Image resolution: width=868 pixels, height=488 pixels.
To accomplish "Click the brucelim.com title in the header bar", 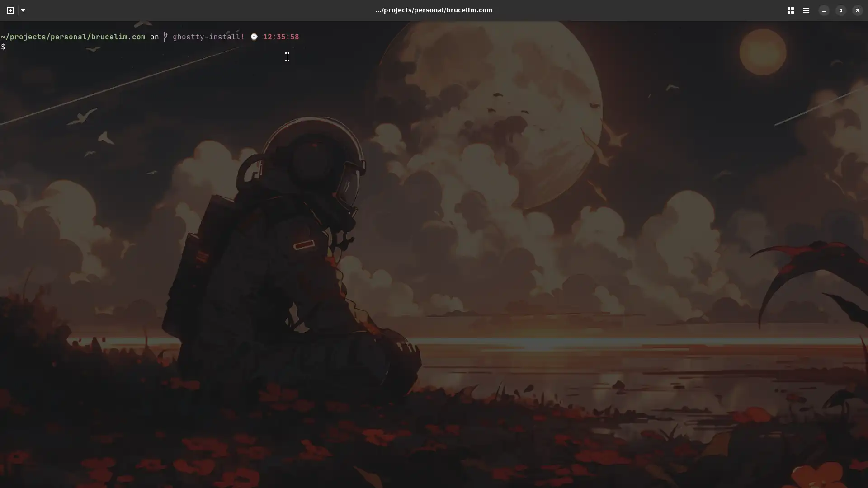I will click(434, 10).
